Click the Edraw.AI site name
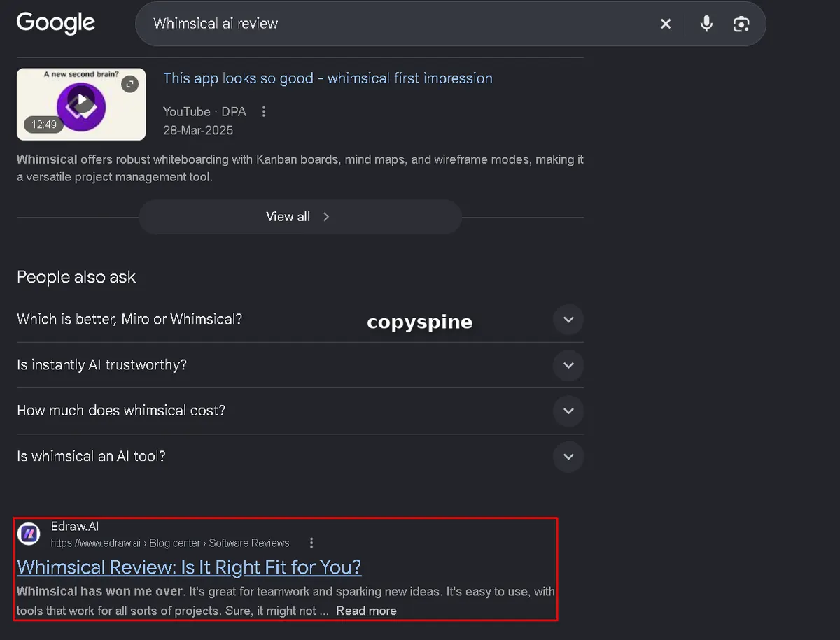 pos(75,527)
